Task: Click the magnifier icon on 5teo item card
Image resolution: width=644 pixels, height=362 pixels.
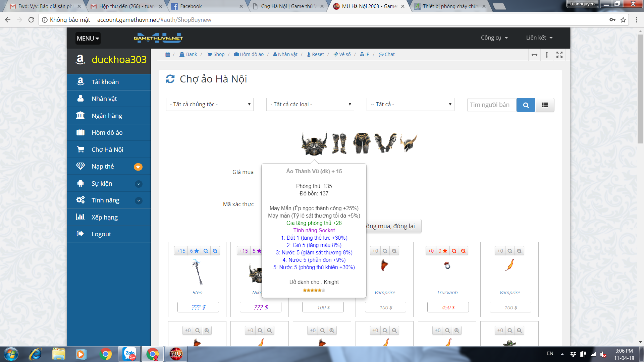Action: pyautogui.click(x=206, y=251)
